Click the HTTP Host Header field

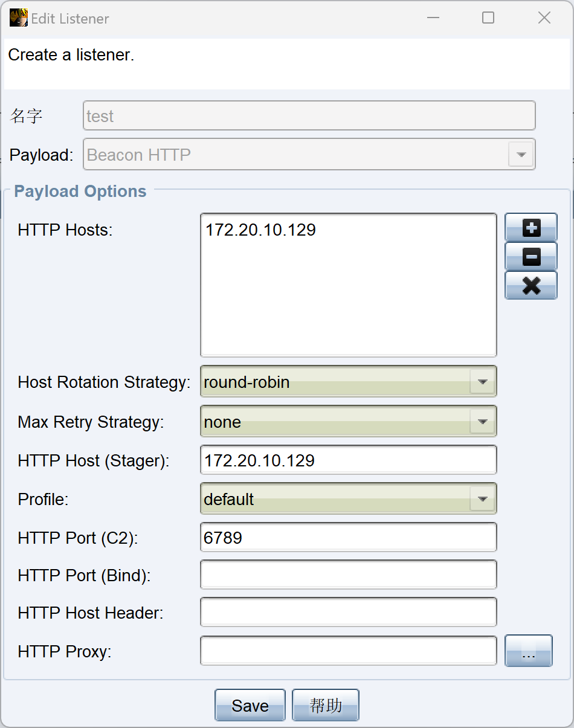(348, 613)
